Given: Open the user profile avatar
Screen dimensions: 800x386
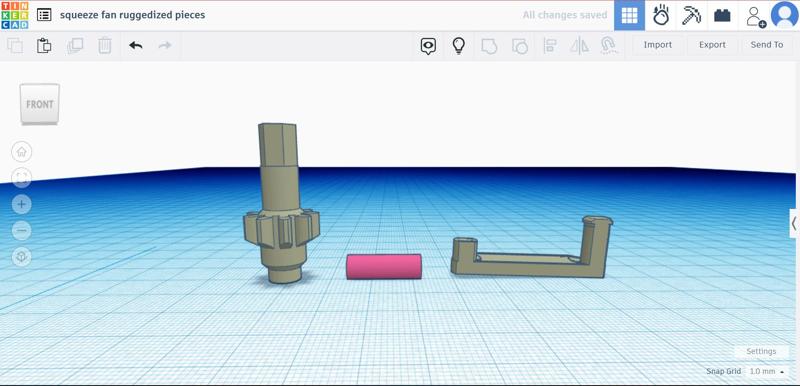Looking at the screenshot, I should pyautogui.click(x=784, y=15).
